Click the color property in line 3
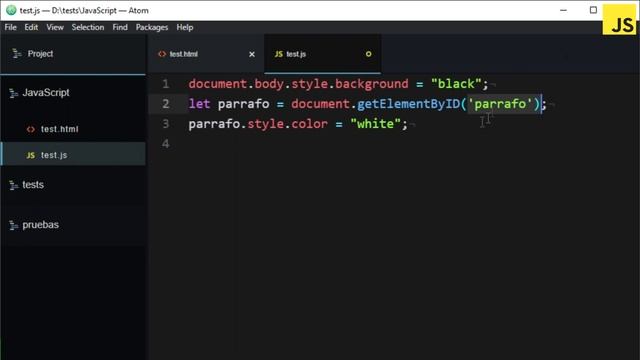Viewport: 640px width, 360px height. pyautogui.click(x=309, y=124)
